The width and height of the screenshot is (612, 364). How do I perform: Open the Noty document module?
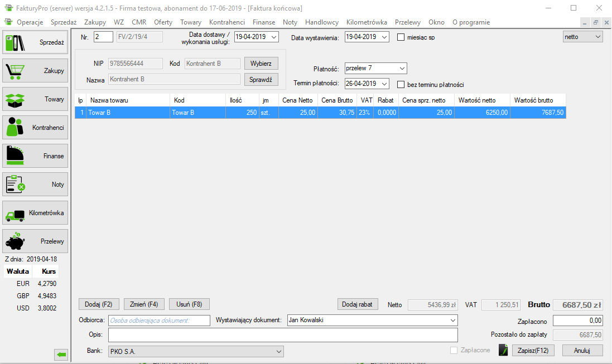35,185
